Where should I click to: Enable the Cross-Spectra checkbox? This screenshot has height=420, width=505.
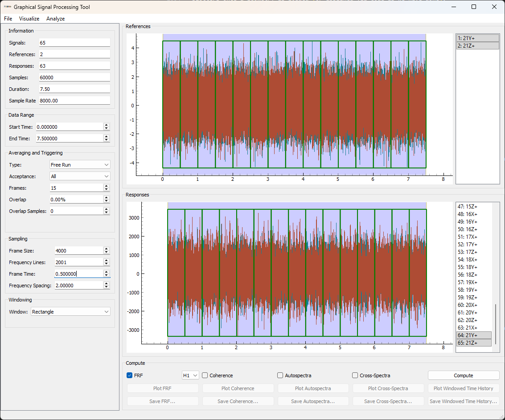355,375
